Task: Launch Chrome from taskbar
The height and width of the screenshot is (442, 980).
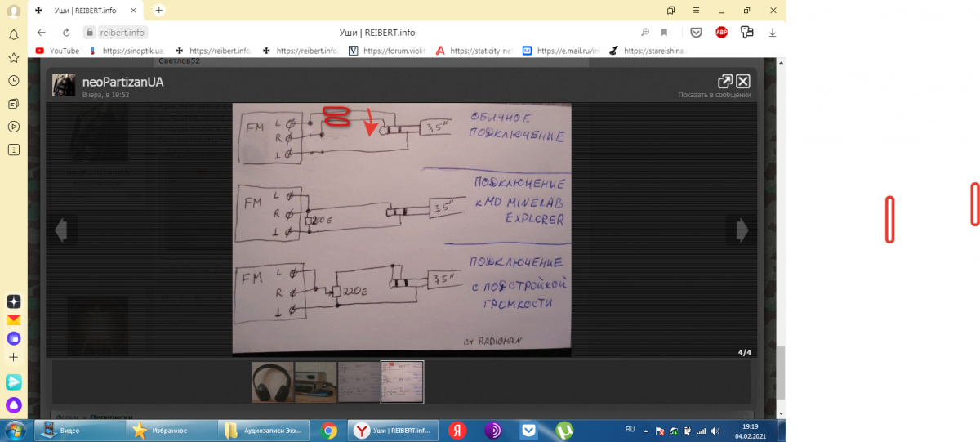Action: (x=329, y=430)
